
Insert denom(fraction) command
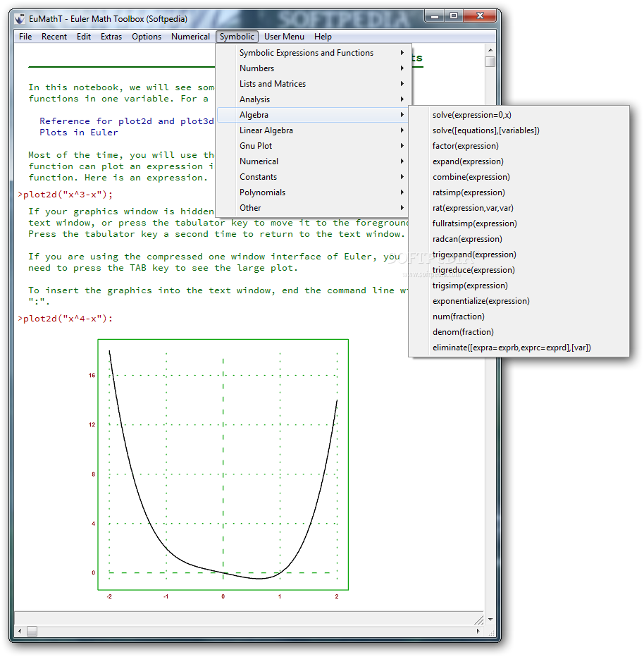(519, 332)
